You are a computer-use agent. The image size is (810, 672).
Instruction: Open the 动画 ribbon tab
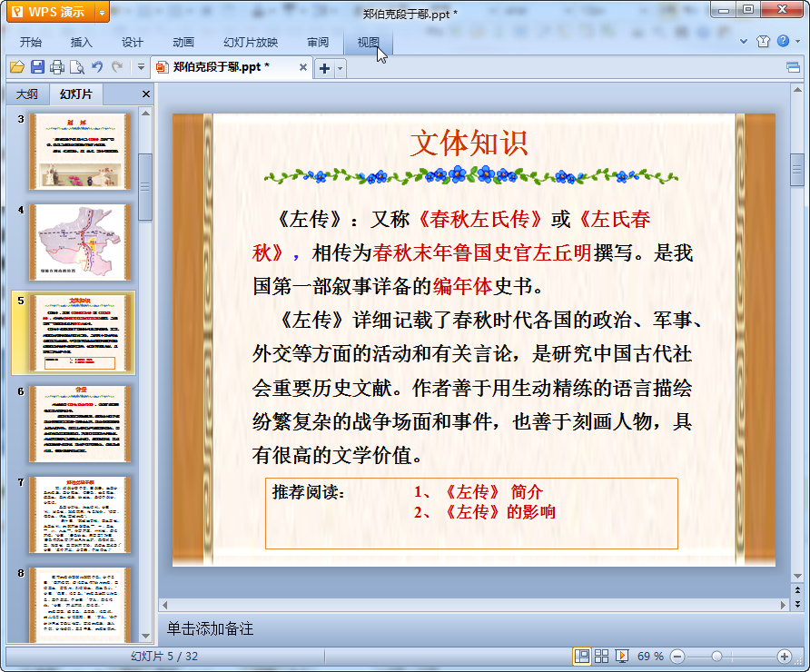tap(183, 43)
